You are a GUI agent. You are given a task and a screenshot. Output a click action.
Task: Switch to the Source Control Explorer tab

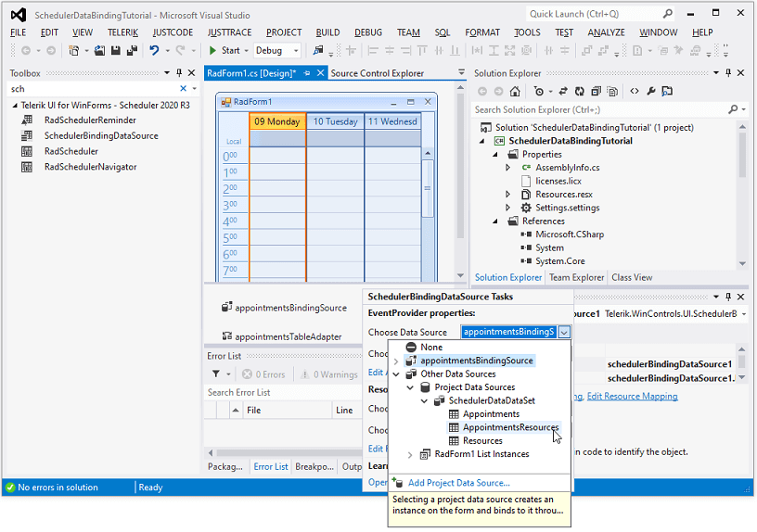click(x=377, y=73)
